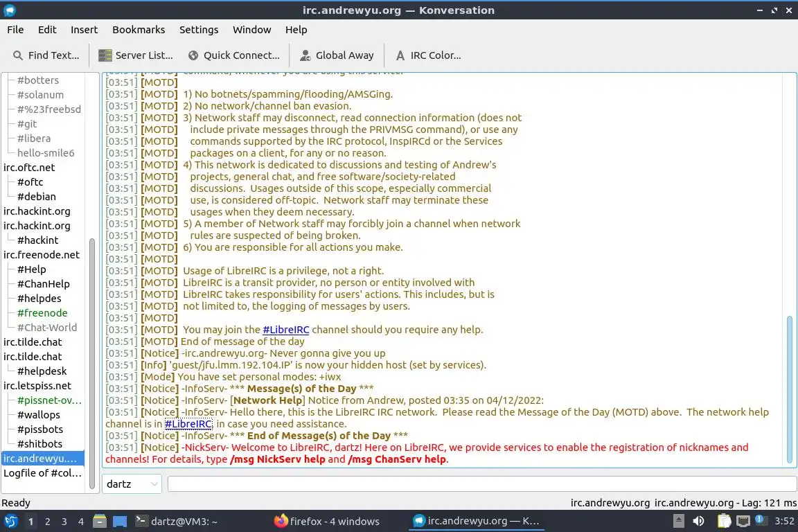798x532 pixels.
Task: Select the #Chat-World channel
Action: [47, 328]
